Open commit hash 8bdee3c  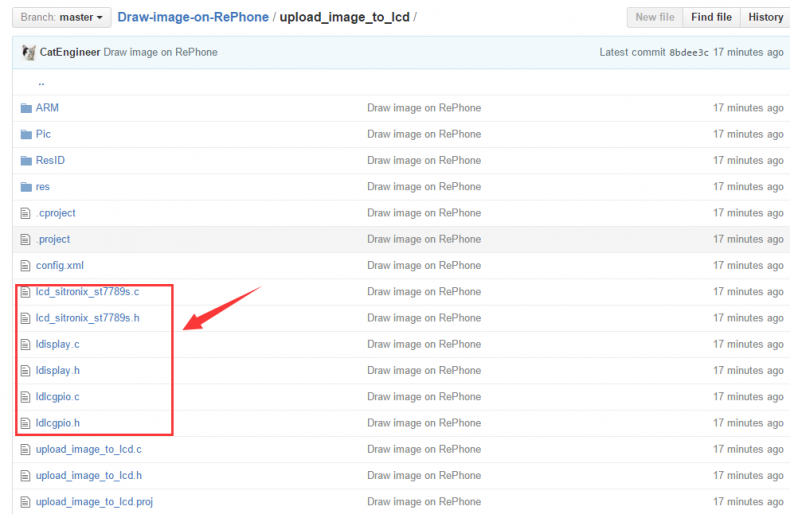pyautogui.click(x=688, y=52)
